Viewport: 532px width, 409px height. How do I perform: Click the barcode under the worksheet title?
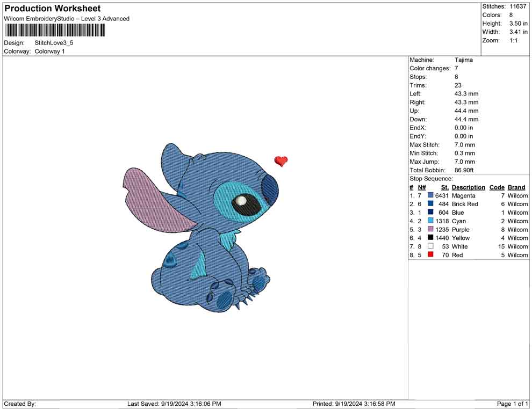(55, 30)
